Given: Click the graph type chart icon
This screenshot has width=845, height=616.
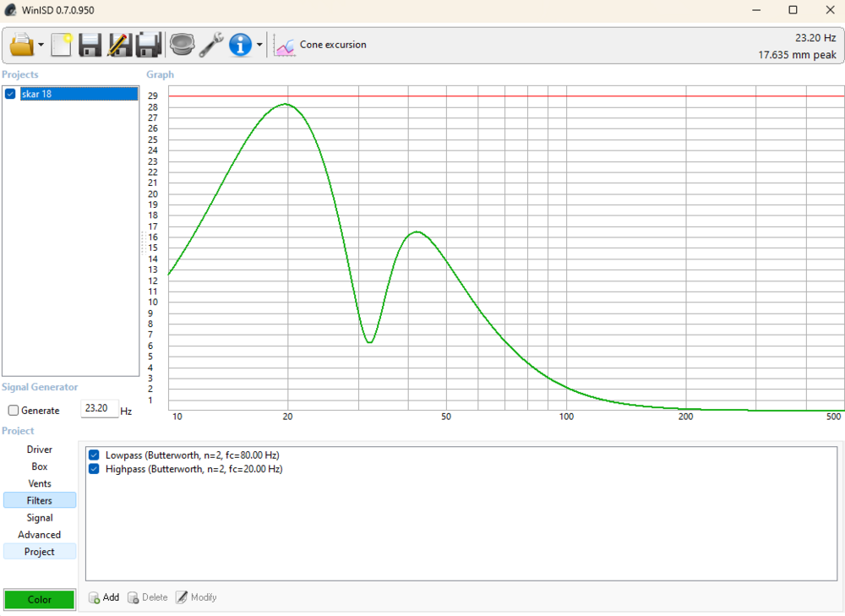Looking at the screenshot, I should 284,46.
